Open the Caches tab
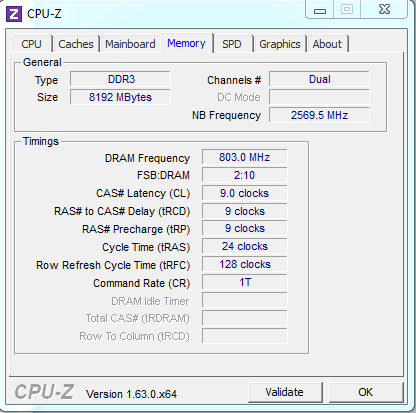Image resolution: width=416 pixels, height=413 pixels. click(76, 44)
